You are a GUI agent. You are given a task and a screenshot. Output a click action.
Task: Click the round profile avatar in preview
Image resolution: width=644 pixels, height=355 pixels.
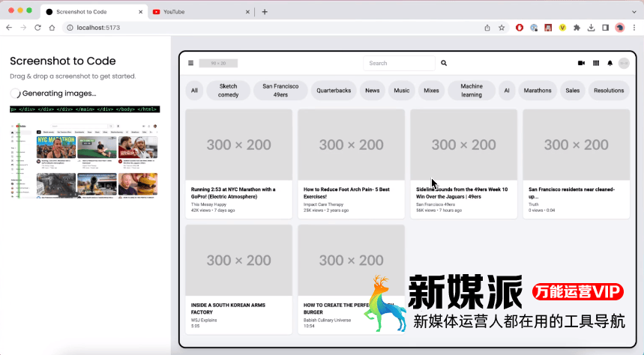(x=624, y=63)
